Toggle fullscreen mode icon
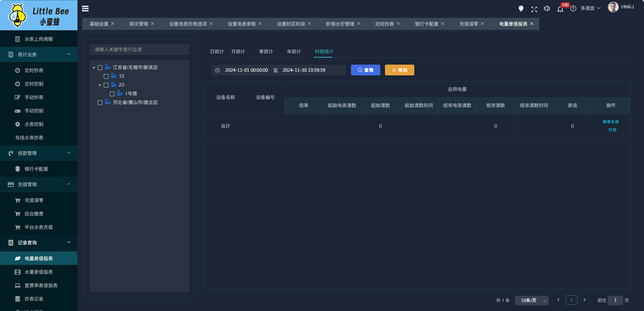644x311 pixels. click(x=534, y=9)
